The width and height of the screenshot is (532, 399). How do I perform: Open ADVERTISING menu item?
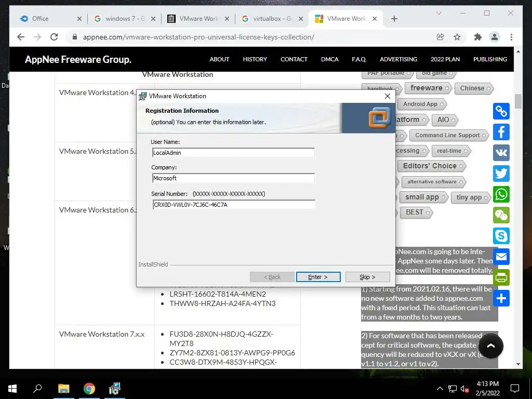click(x=398, y=59)
